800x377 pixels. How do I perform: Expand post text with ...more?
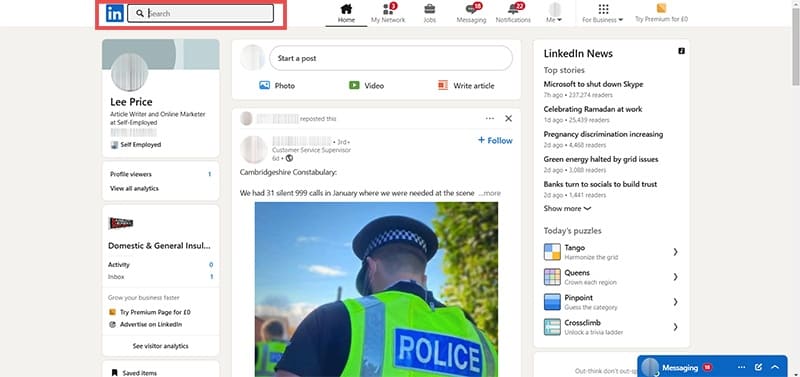(x=490, y=193)
